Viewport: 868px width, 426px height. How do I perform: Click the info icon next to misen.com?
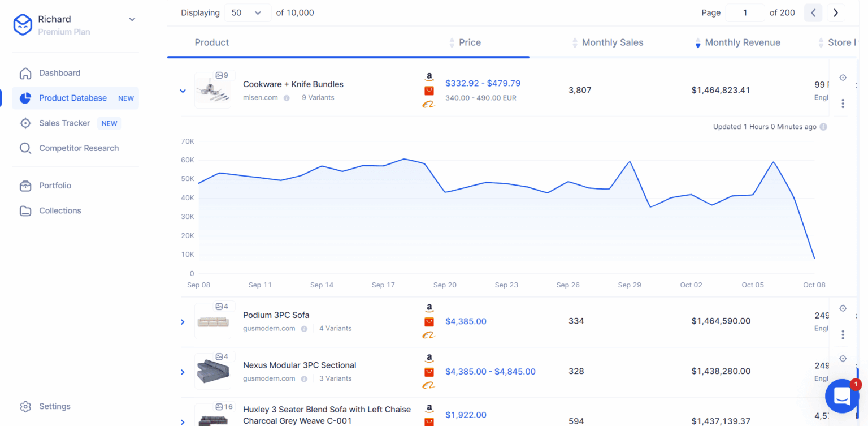click(287, 97)
